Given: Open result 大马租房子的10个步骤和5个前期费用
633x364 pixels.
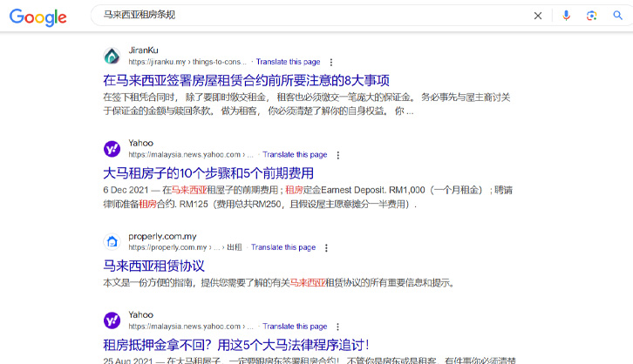Looking at the screenshot, I should point(208,173).
